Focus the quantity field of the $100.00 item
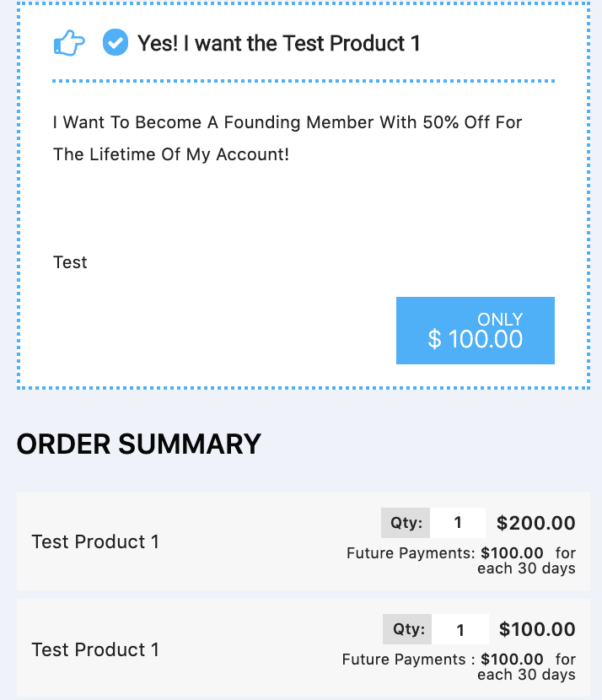Viewport: 602px width, 700px height. (x=461, y=630)
